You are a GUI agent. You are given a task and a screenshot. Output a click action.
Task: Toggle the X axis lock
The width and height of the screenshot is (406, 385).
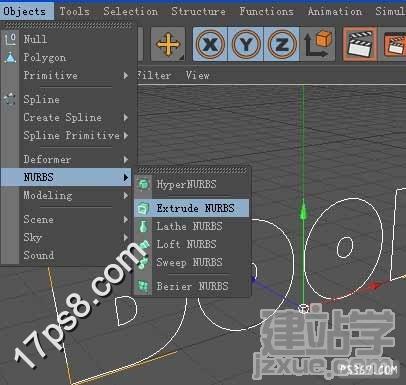point(210,44)
